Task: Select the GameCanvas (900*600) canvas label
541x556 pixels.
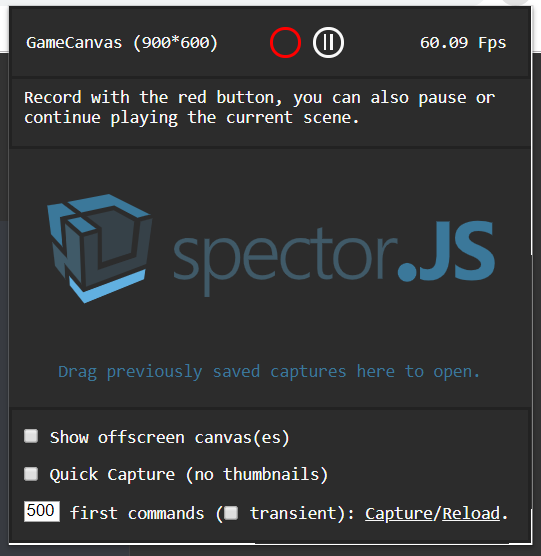Action: [x=122, y=43]
